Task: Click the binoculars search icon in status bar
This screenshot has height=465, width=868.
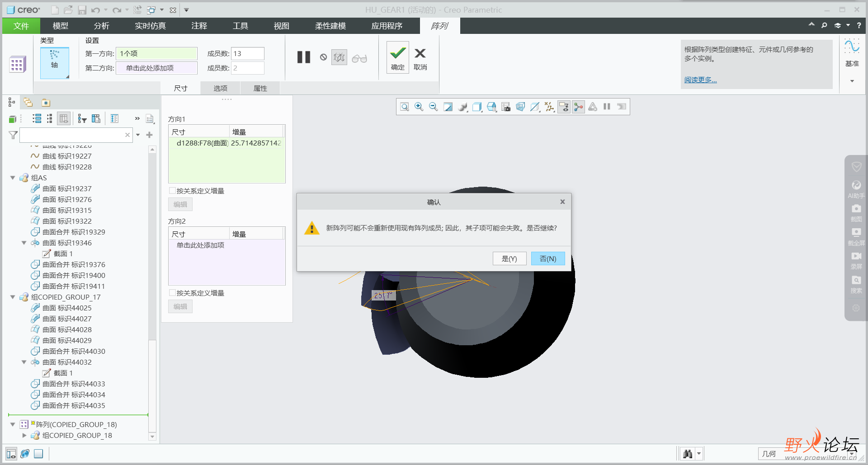Action: (x=688, y=454)
